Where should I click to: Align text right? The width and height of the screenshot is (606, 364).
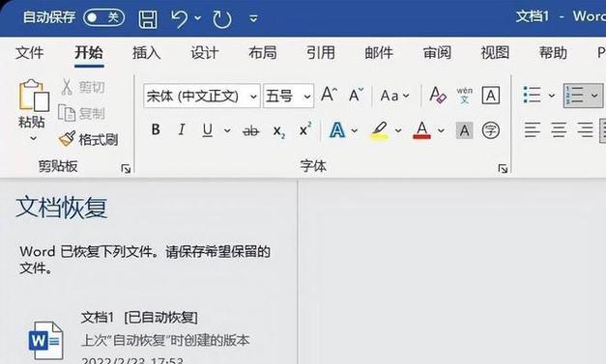pyautogui.click(x=585, y=129)
